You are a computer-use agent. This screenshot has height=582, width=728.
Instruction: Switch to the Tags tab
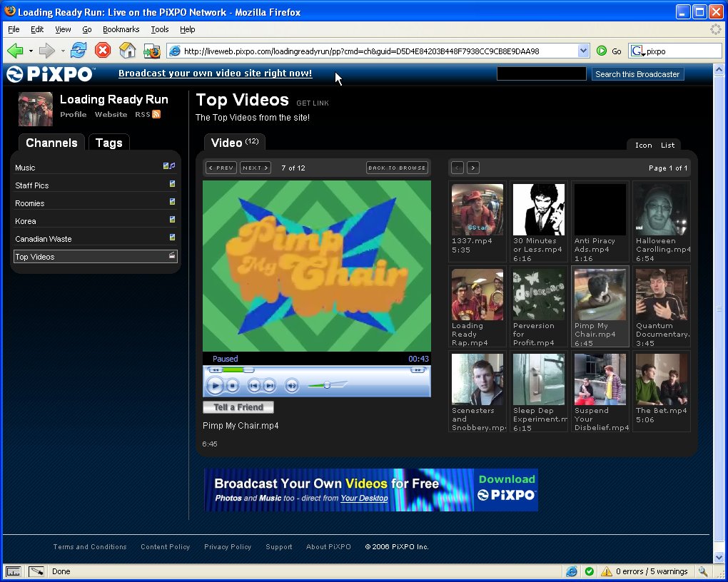108,143
